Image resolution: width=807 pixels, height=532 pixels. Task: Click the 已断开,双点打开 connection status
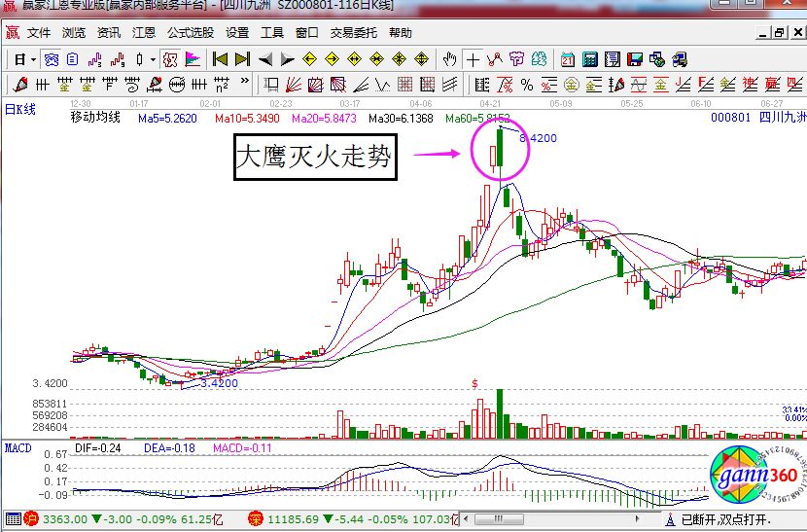725,519
